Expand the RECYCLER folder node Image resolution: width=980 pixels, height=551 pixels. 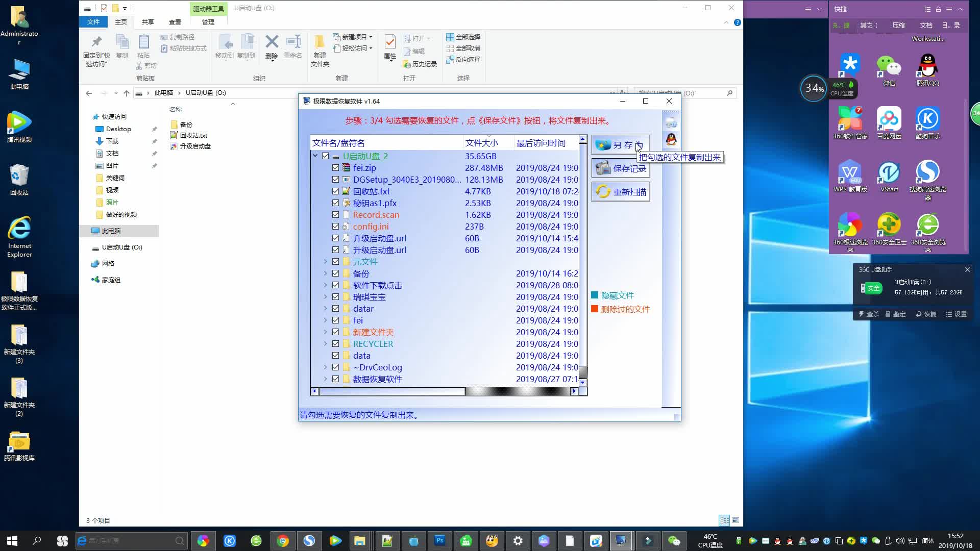[325, 344]
